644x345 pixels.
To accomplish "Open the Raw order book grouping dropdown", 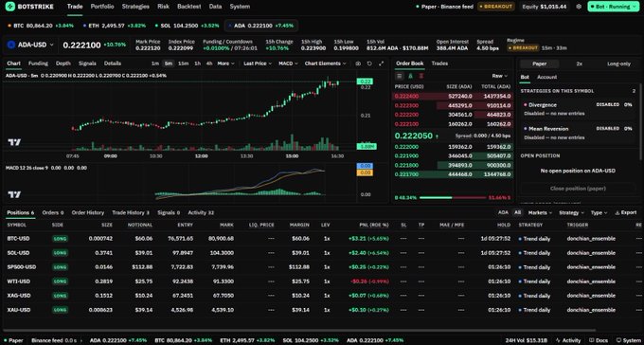I will point(499,76).
